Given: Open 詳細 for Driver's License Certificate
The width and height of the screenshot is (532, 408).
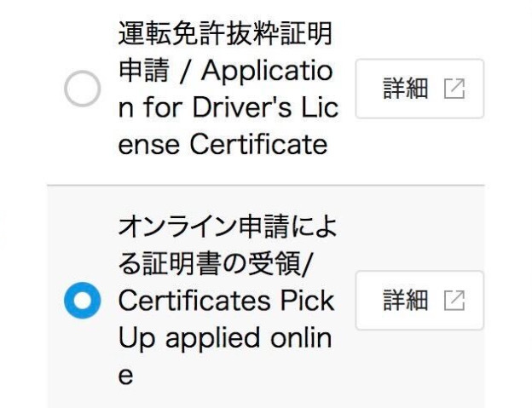Looking at the screenshot, I should point(419,89).
